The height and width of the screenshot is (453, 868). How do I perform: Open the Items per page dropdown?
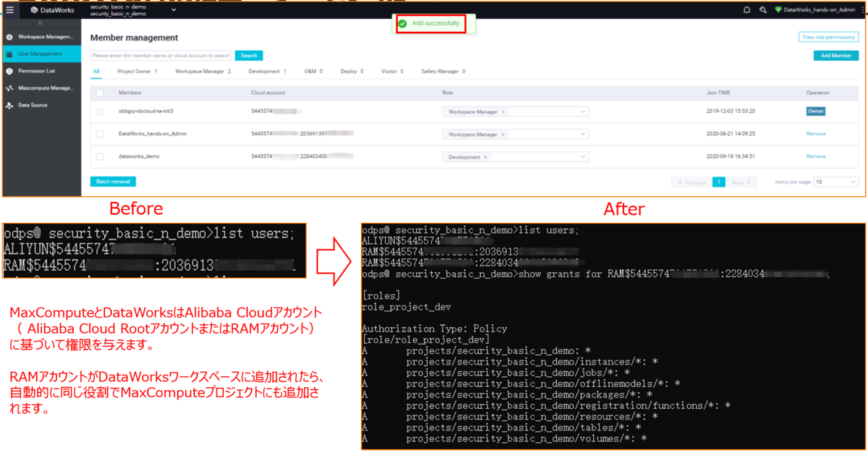(x=836, y=182)
